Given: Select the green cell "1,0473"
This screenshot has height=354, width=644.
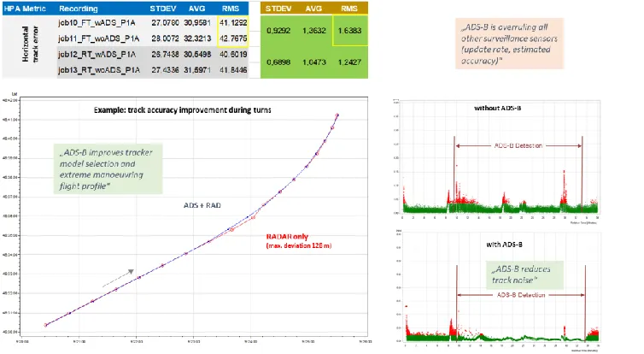Looking at the screenshot, I should pos(313,62).
